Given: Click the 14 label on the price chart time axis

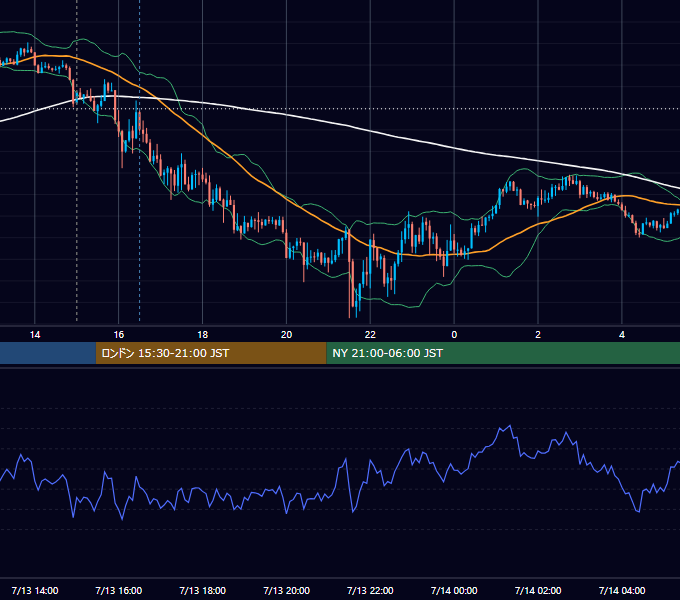Looking at the screenshot, I should (x=35, y=335).
